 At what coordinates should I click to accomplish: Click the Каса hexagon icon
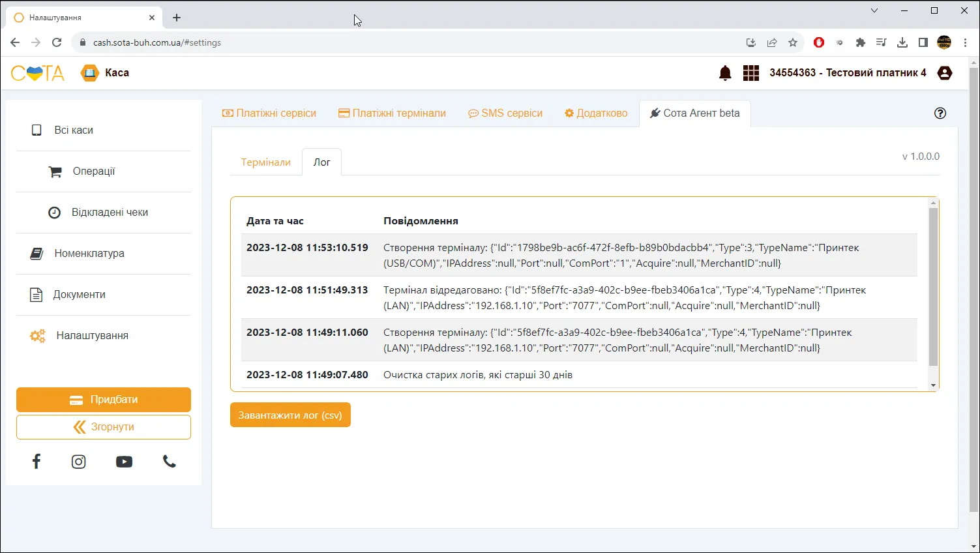(89, 73)
